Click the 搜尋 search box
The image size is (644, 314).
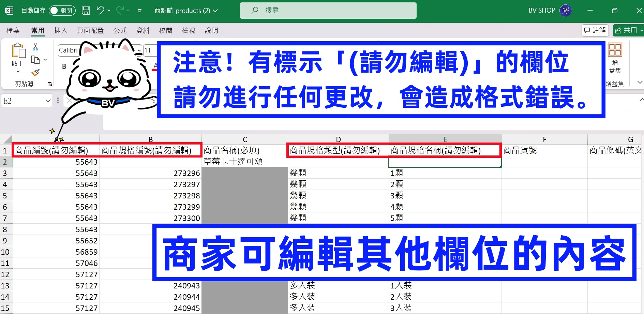(328, 11)
